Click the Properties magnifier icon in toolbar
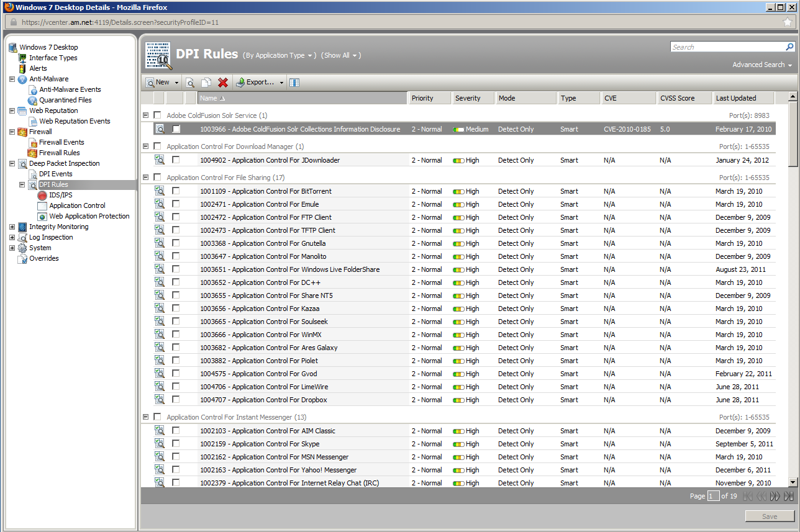Image resolution: width=800 pixels, height=532 pixels. click(191, 83)
